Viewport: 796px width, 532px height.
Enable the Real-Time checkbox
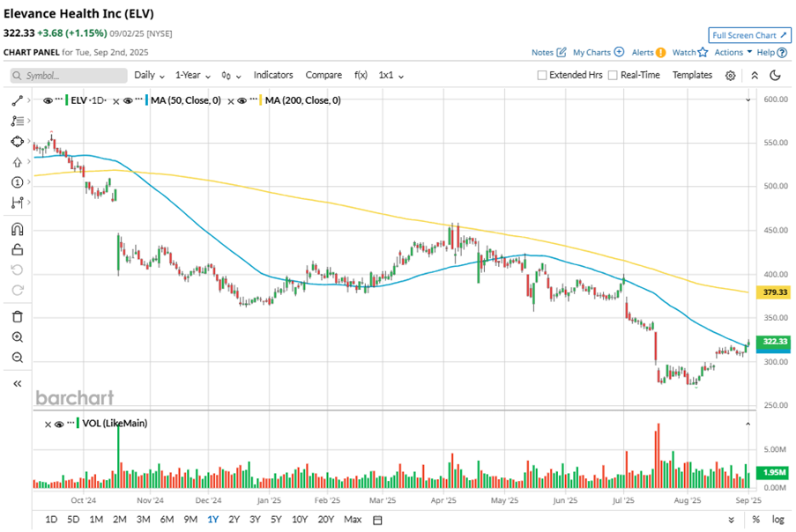click(x=613, y=75)
